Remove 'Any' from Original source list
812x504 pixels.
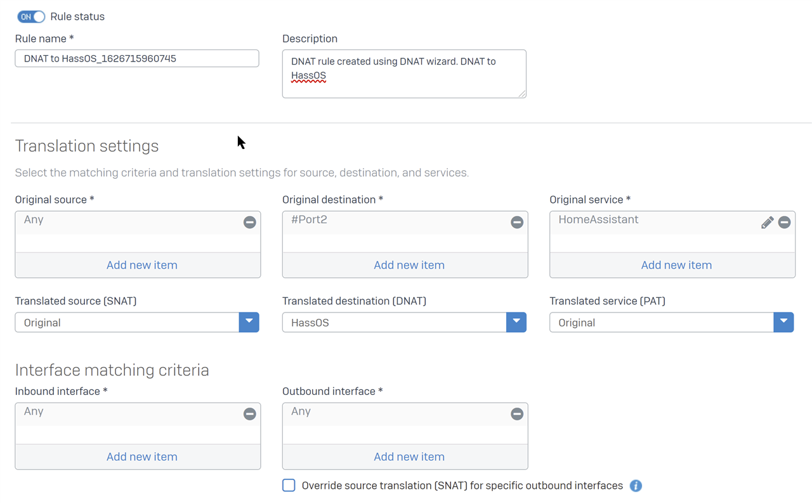click(250, 222)
